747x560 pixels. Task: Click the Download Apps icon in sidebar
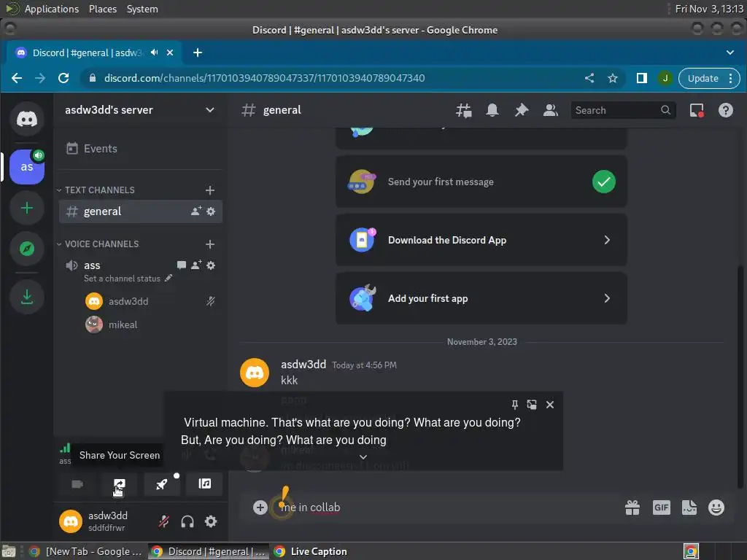pyautogui.click(x=27, y=297)
